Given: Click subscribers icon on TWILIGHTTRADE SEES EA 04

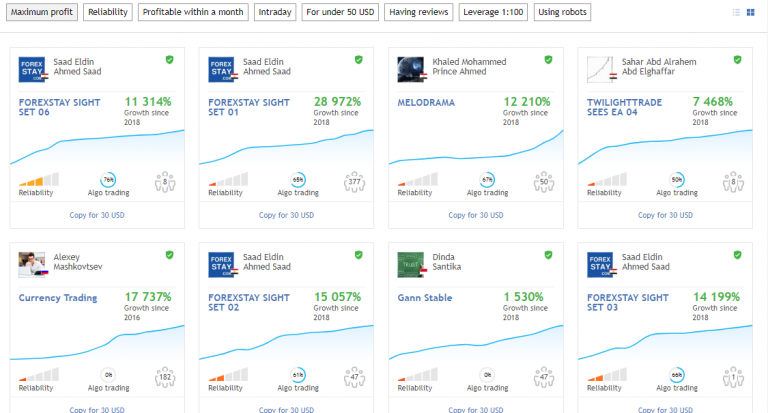Looking at the screenshot, I should [x=733, y=182].
